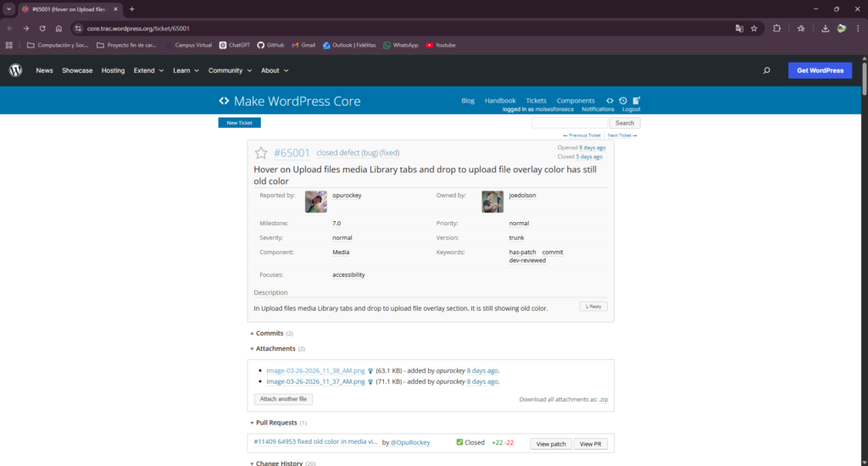The image size is (868, 466).
Task: Open the GitHub bookmark
Action: pos(270,46)
